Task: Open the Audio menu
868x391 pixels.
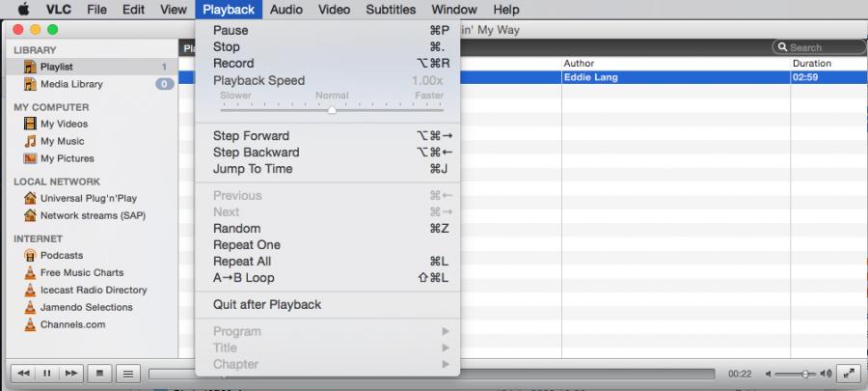Action: click(286, 10)
